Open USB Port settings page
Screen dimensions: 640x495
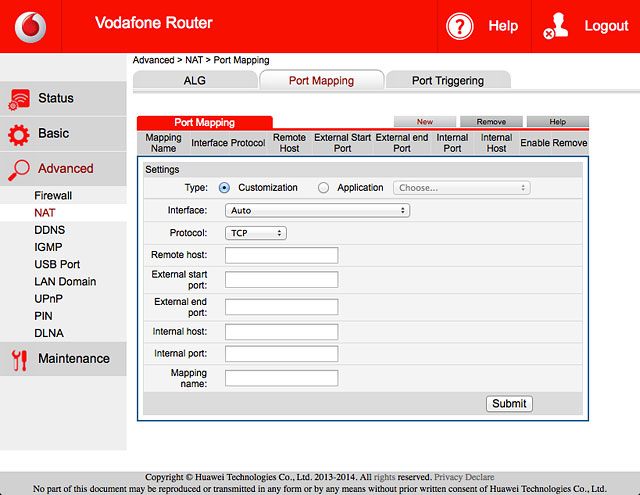(x=57, y=264)
